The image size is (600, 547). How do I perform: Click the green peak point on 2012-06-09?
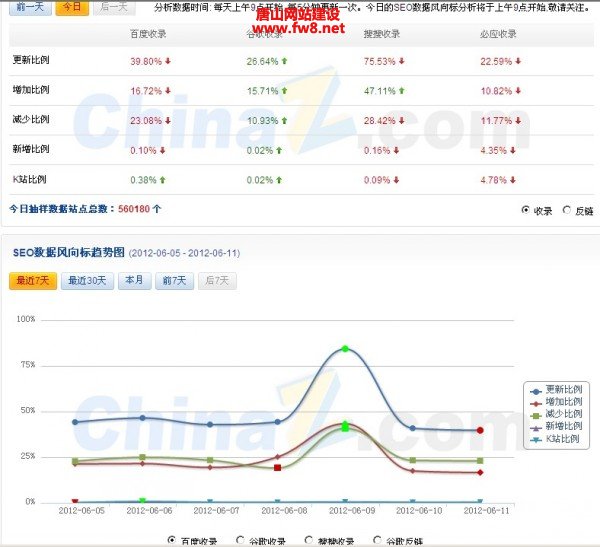coord(345,349)
